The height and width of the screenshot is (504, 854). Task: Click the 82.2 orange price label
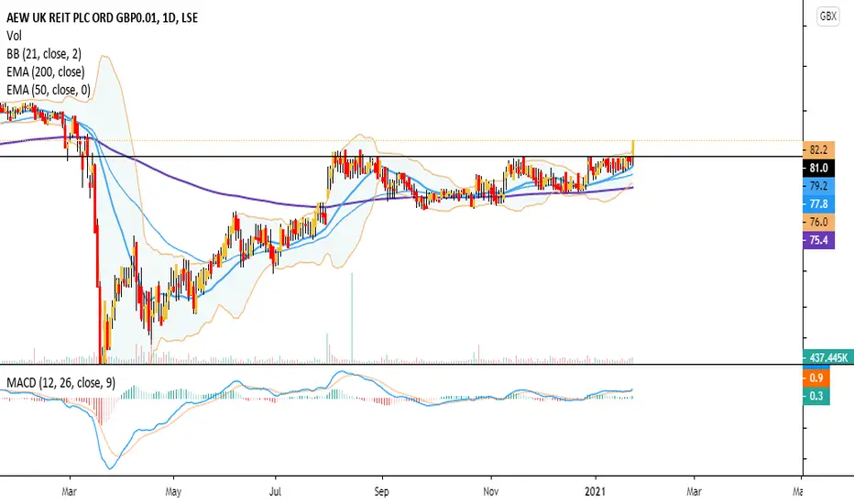pos(818,150)
